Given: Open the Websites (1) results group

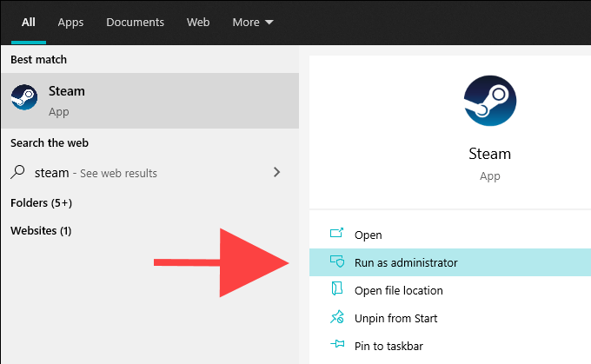Looking at the screenshot, I should tap(41, 231).
